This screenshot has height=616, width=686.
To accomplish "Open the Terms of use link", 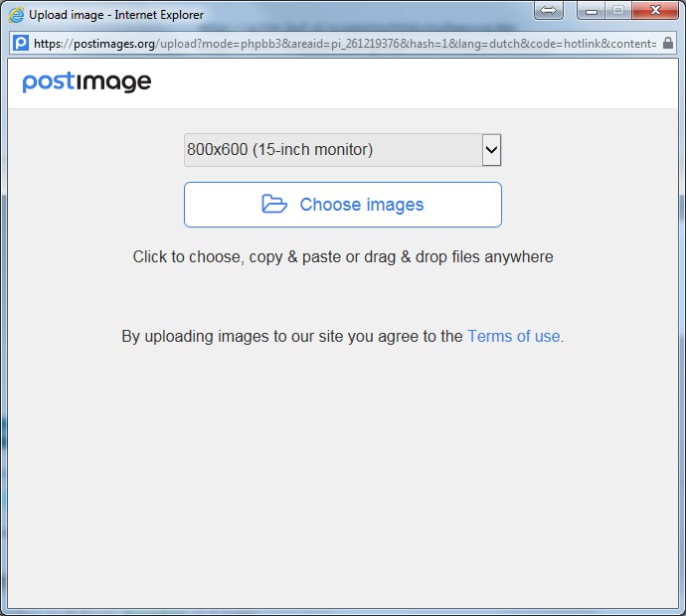I will pos(514,336).
